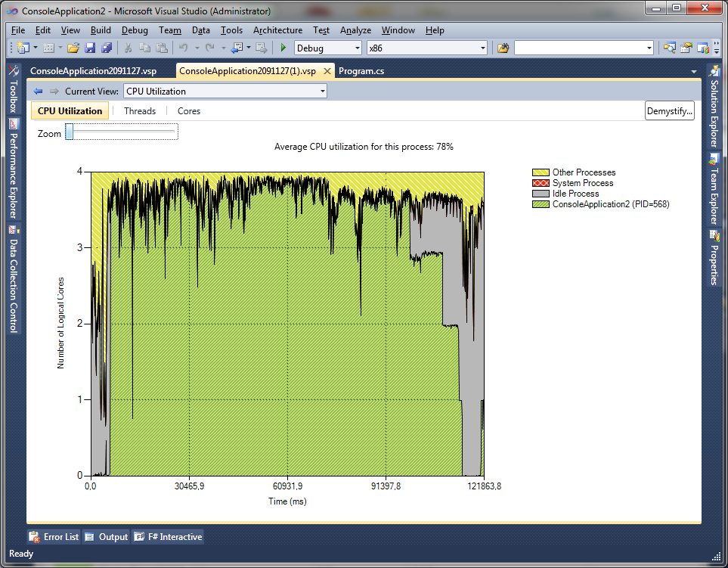Expand the New Project icon dropdown arrow
The image size is (728, 568).
pyautogui.click(x=36, y=48)
